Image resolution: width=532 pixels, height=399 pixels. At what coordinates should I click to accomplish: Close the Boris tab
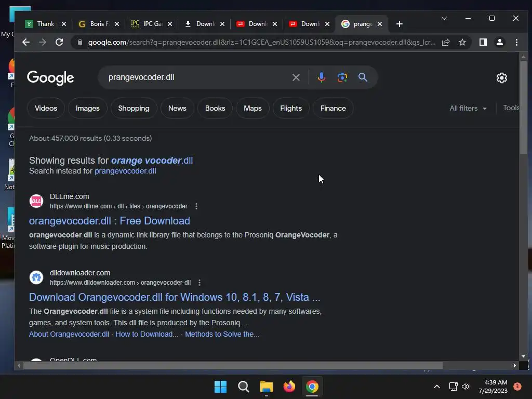pos(117,24)
